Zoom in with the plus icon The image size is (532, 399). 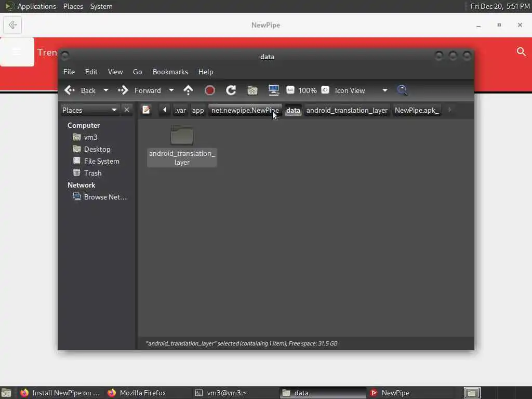[x=325, y=90]
